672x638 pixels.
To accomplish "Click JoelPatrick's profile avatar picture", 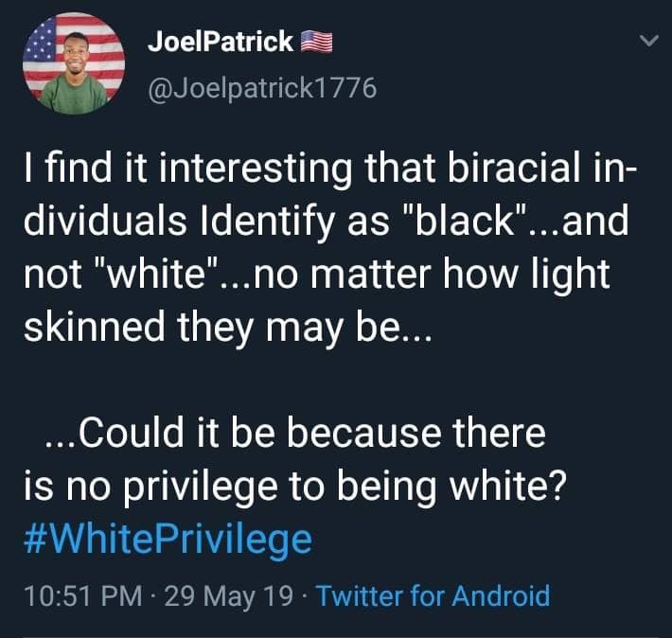I will [x=74, y=63].
